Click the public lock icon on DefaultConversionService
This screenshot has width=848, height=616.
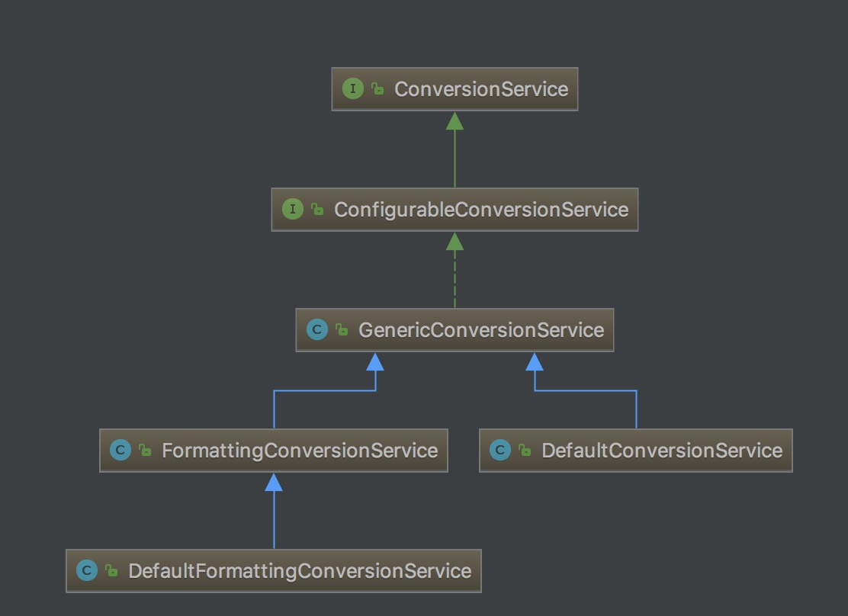tap(525, 451)
